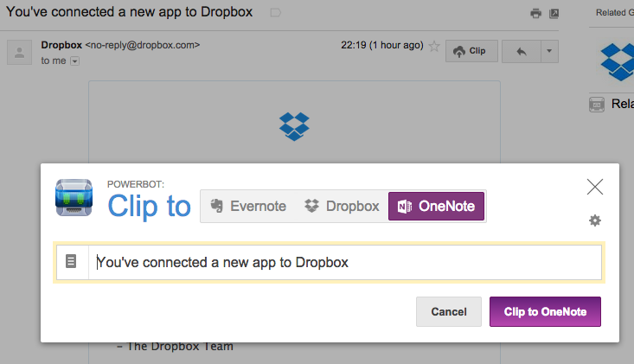
Task: Click sender name Dropbox
Action: (x=61, y=45)
